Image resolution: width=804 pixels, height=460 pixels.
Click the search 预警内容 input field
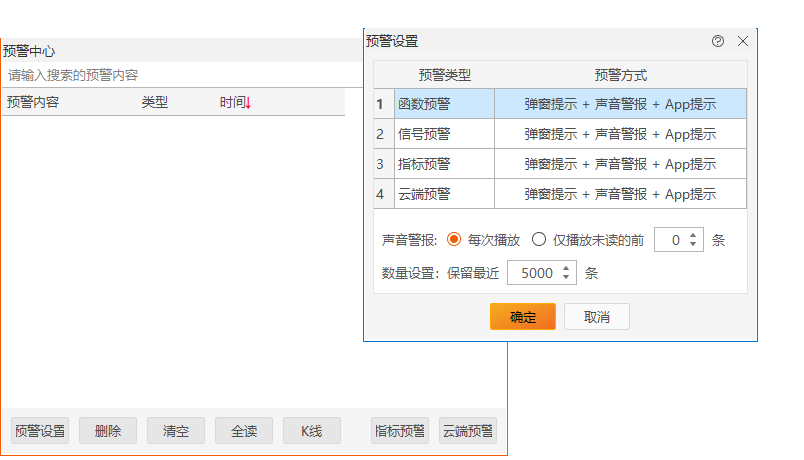point(180,75)
